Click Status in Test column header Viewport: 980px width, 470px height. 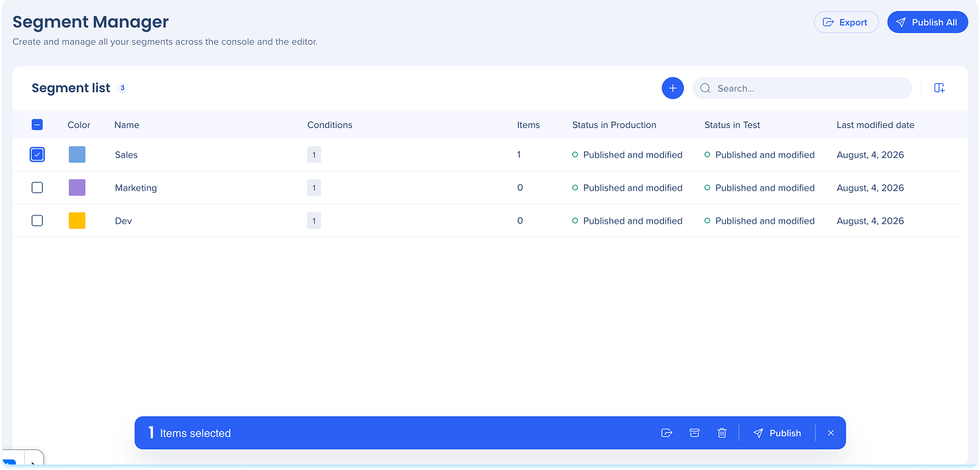coord(732,125)
